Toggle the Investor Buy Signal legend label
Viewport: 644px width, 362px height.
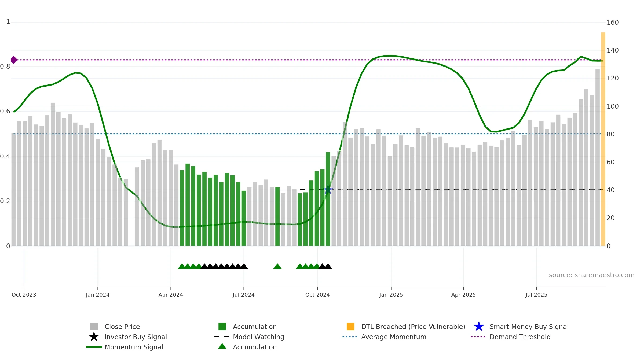tap(136, 337)
